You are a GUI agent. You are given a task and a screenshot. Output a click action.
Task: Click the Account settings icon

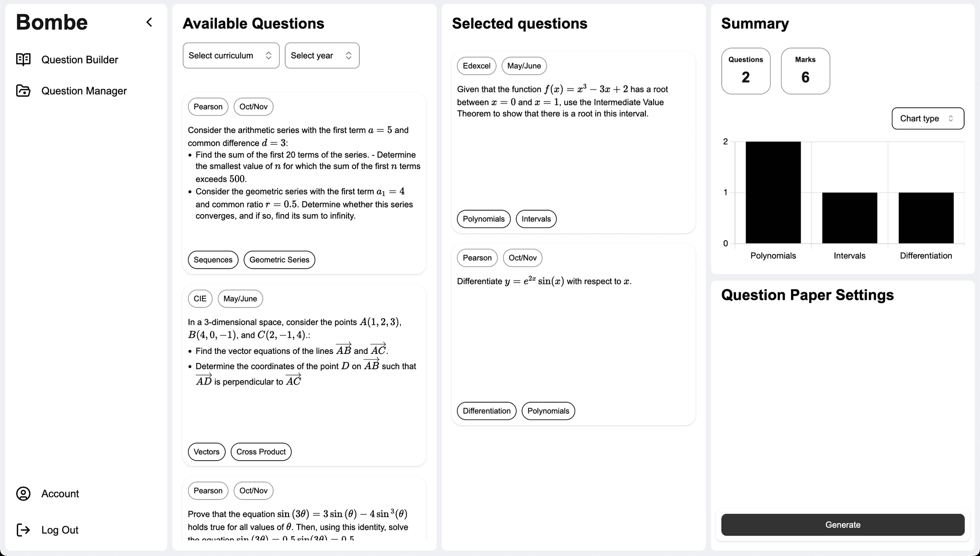click(x=23, y=494)
